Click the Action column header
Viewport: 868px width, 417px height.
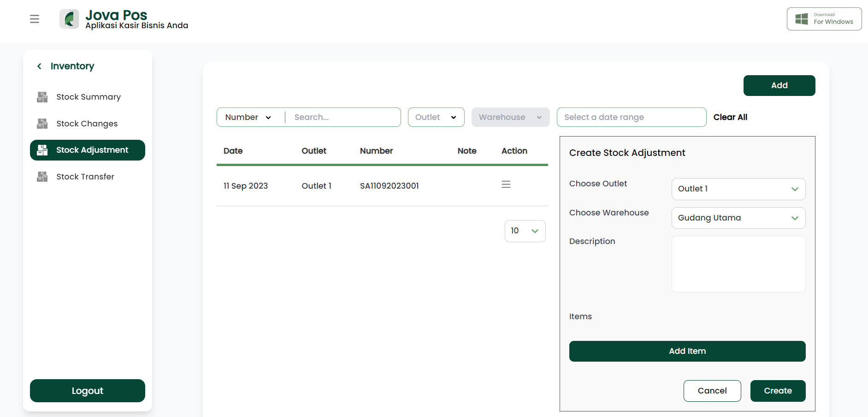pyautogui.click(x=514, y=151)
